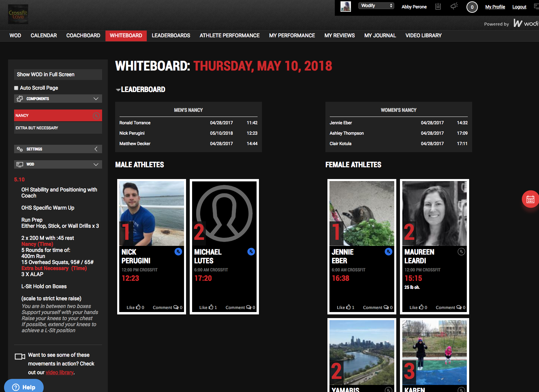The width and height of the screenshot is (539, 392).
Task: Click Michael Lutes's placeholder avatar
Action: tap(224, 214)
